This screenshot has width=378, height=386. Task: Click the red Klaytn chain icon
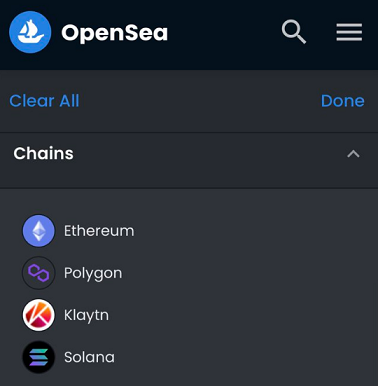tap(39, 315)
